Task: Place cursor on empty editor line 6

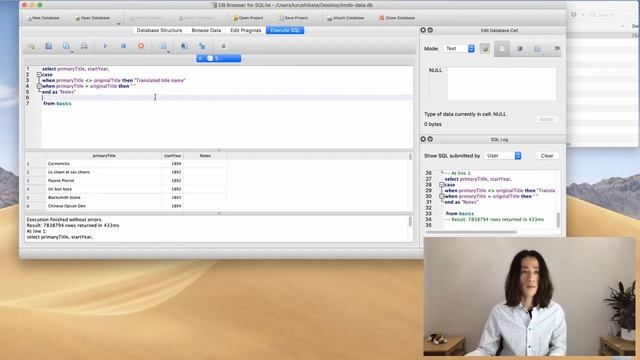Action: coord(227,98)
